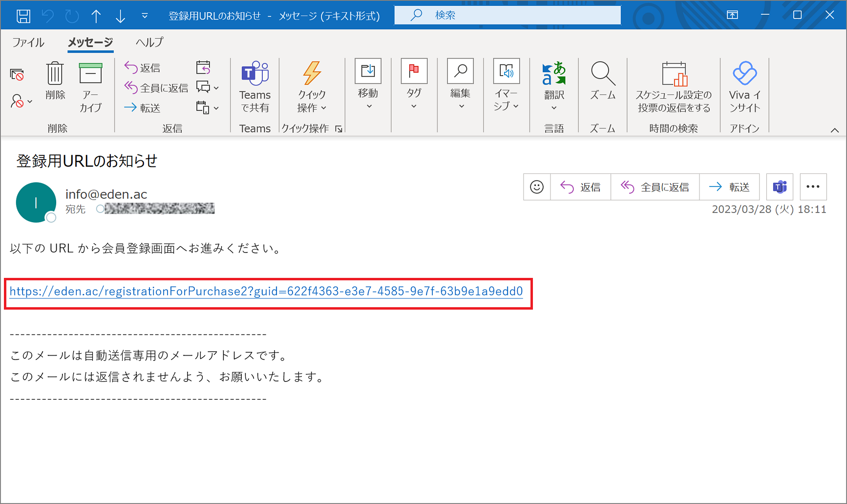Click the search box in title bar
This screenshot has width=847, height=504.
[508, 15]
